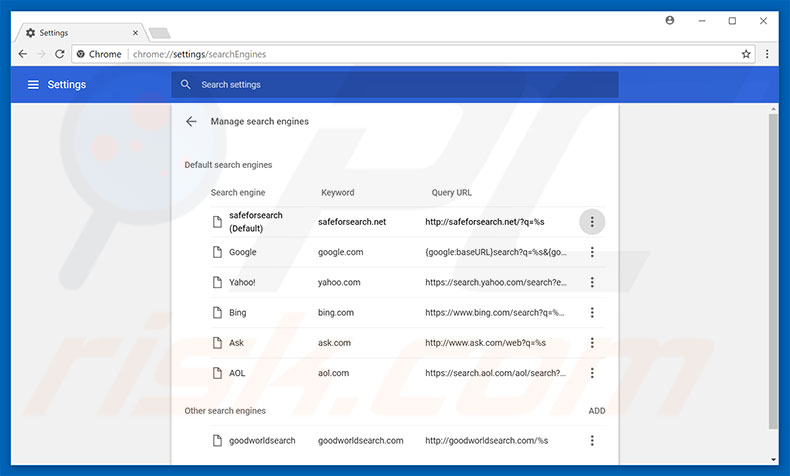Open the Chrome three-dot menu
790x476 pixels.
coord(767,54)
